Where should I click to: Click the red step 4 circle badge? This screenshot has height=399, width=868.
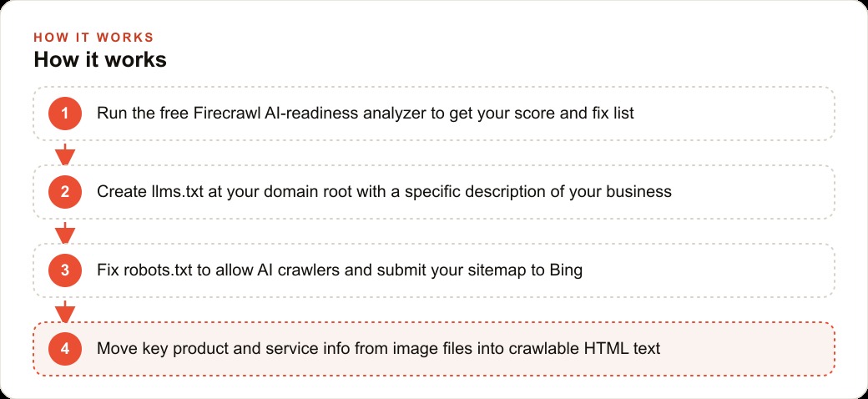click(x=65, y=349)
